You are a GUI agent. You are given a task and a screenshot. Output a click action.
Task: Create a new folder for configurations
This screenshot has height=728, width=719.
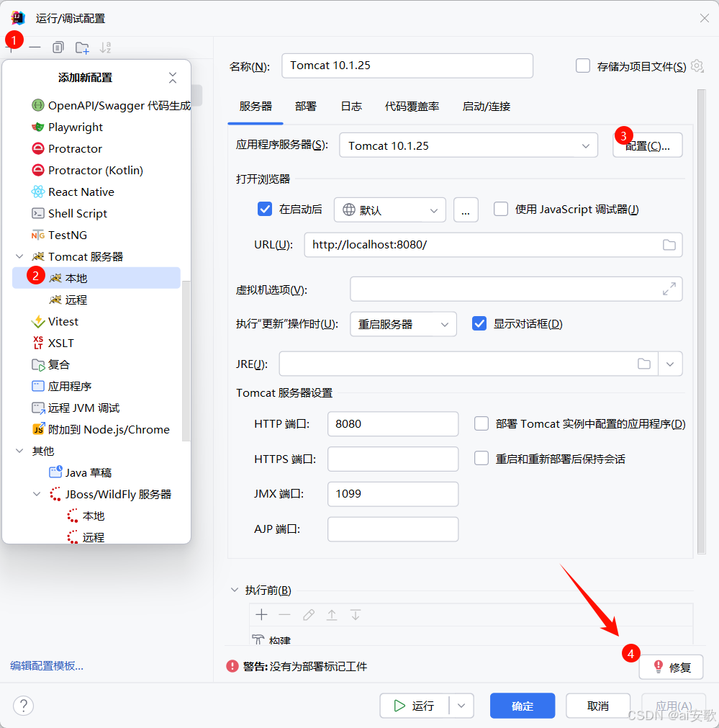pos(82,48)
